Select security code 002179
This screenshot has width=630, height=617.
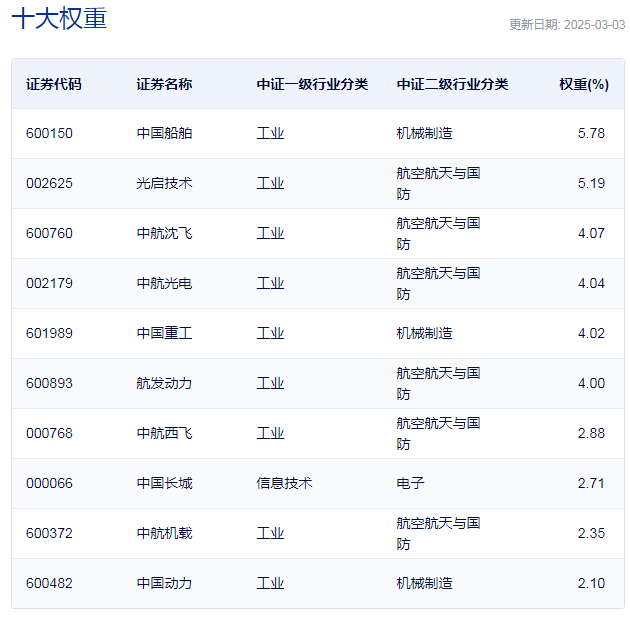click(x=49, y=284)
